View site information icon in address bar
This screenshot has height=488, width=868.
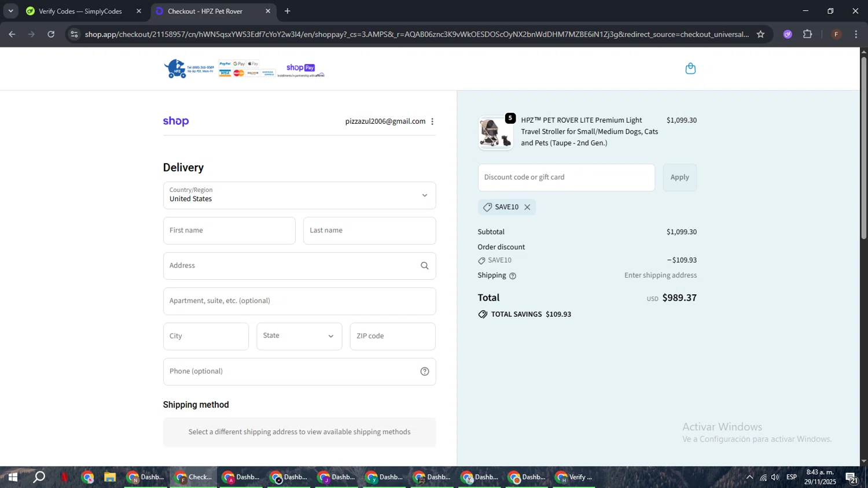pyautogui.click(x=74, y=34)
